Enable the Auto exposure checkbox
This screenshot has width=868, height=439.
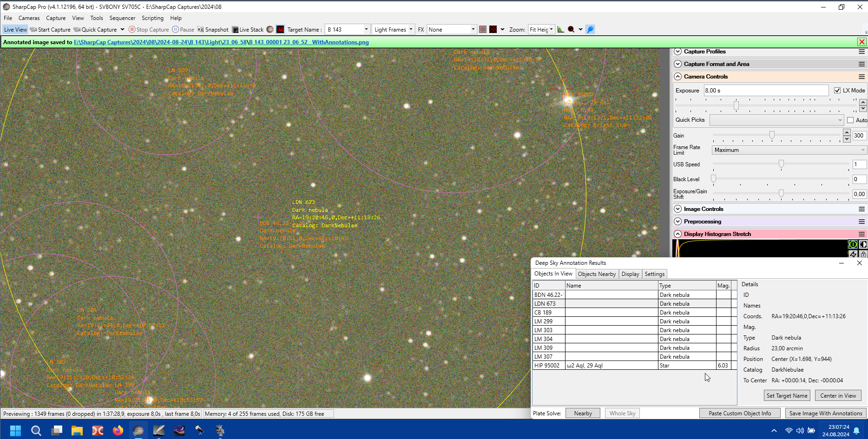tap(850, 120)
